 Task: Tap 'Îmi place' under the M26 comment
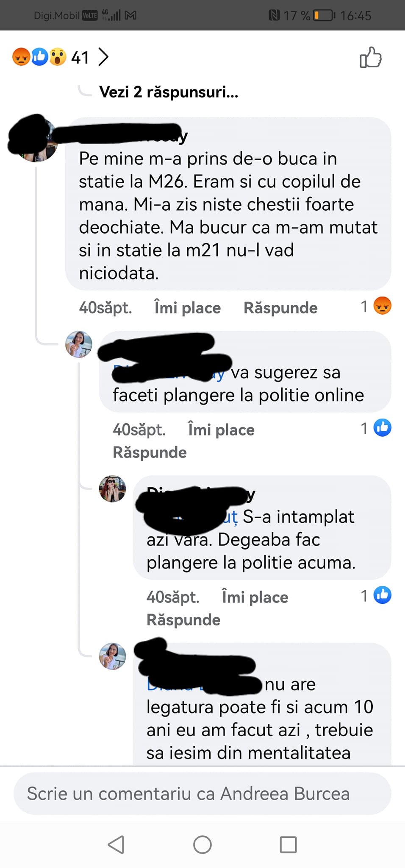click(188, 307)
